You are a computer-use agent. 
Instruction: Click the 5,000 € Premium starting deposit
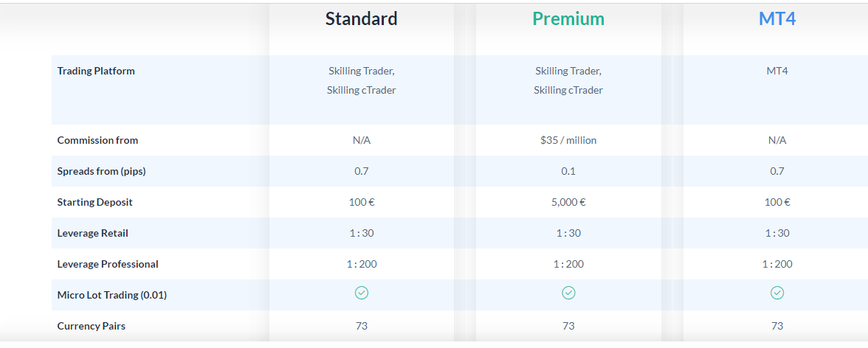click(568, 203)
